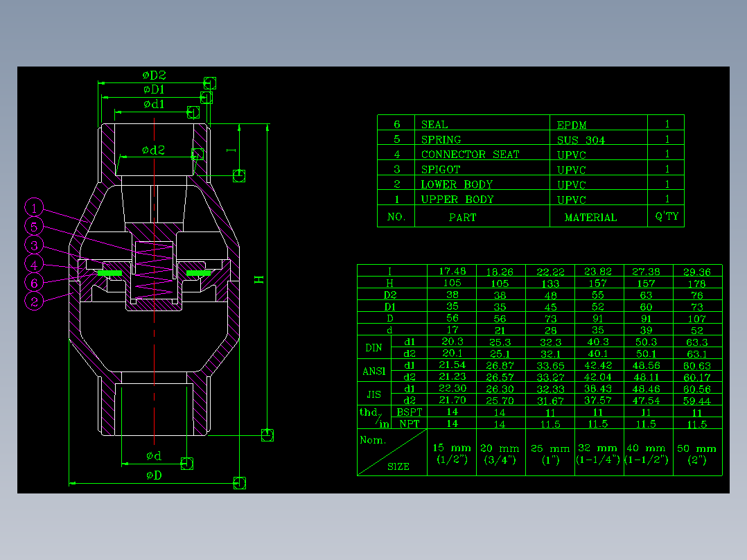
Task: Select balloon number 3 callout
Action: pyautogui.click(x=34, y=245)
